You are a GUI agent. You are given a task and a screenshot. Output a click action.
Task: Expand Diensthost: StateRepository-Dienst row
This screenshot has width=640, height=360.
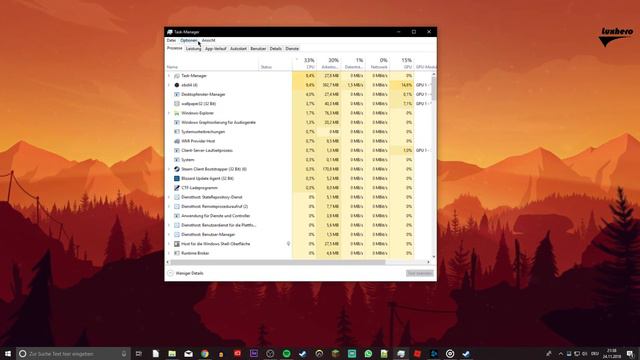coord(169,197)
